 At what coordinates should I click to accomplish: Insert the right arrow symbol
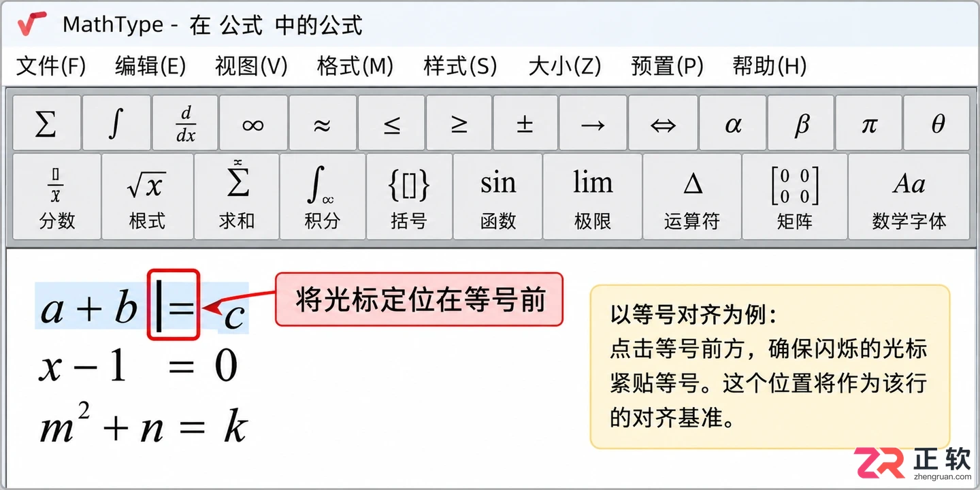593,123
